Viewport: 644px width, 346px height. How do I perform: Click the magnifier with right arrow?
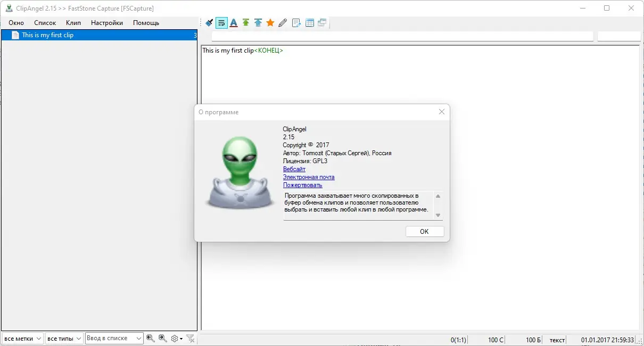[163, 338]
